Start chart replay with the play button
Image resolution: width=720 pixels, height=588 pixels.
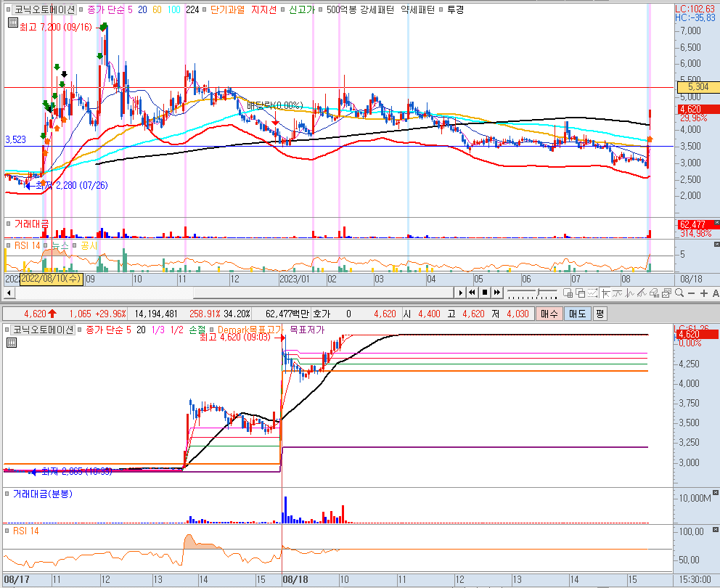461,292
